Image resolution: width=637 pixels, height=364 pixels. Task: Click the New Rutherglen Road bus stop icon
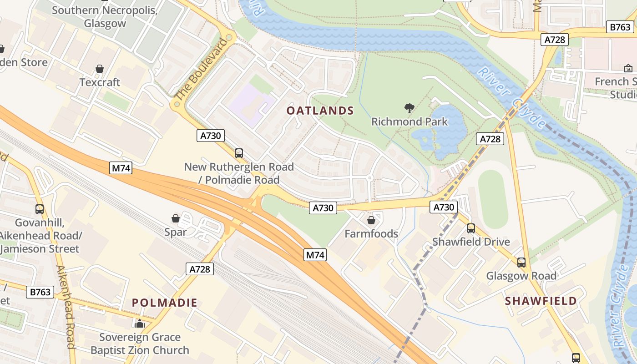coord(239,153)
